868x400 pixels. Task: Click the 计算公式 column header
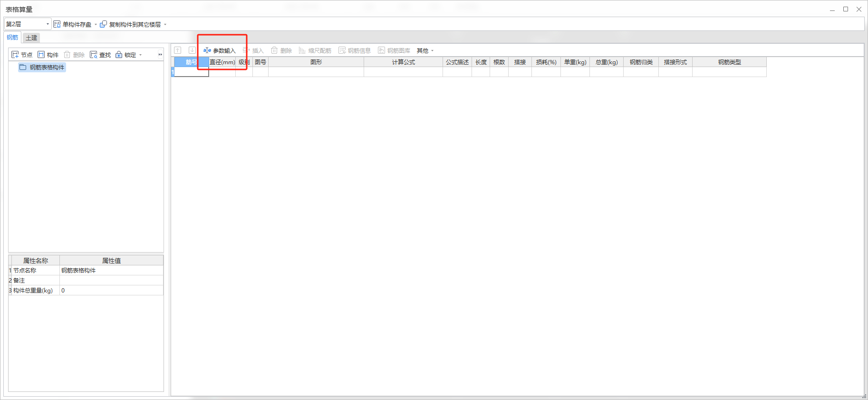pyautogui.click(x=404, y=62)
